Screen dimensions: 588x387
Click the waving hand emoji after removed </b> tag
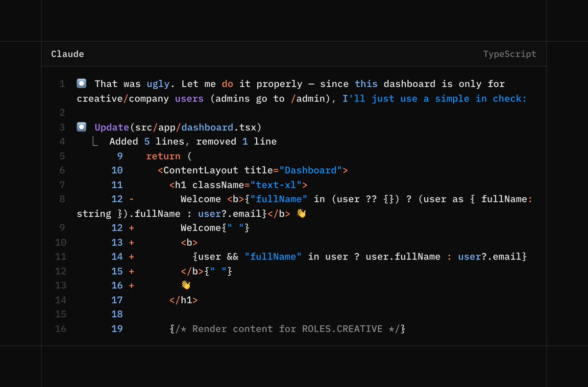pos(301,214)
